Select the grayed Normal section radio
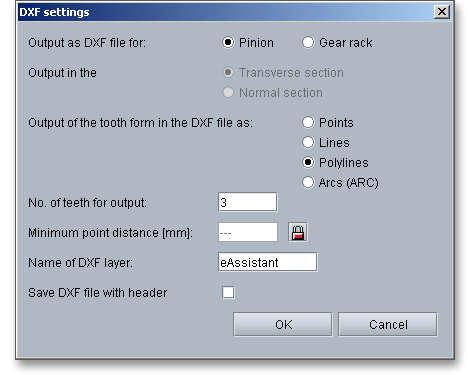Image resolution: width=470 pixels, height=375 pixels. point(228,93)
